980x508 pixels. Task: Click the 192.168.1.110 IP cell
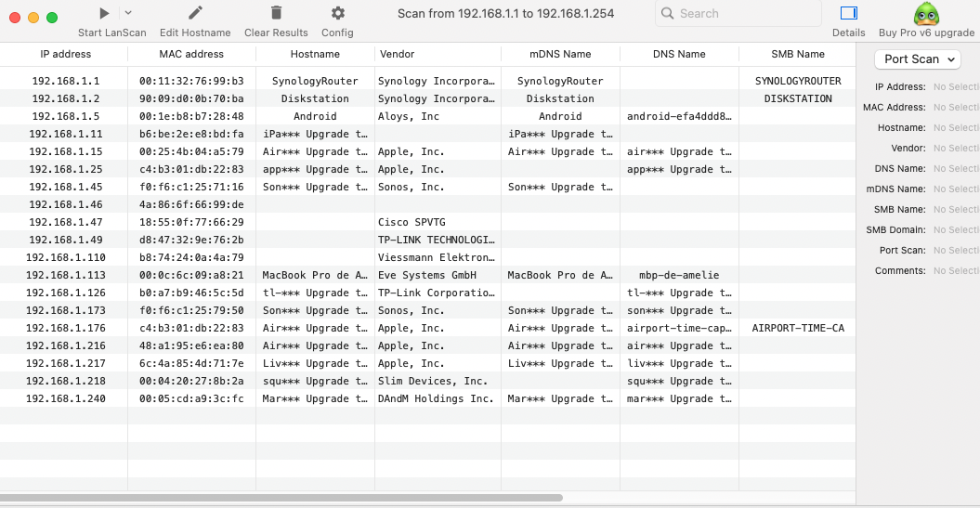[x=66, y=257]
